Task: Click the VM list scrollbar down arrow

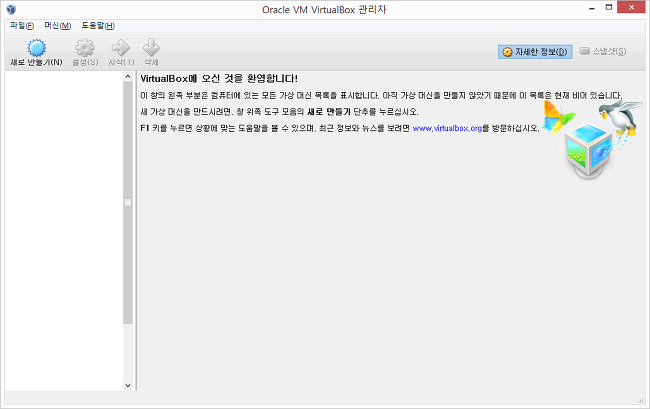Action: 128,385
